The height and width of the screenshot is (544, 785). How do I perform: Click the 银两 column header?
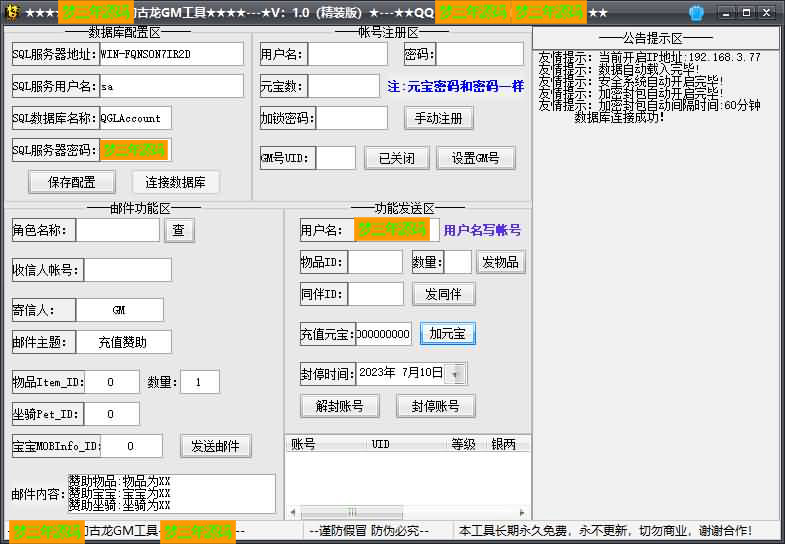click(x=505, y=444)
